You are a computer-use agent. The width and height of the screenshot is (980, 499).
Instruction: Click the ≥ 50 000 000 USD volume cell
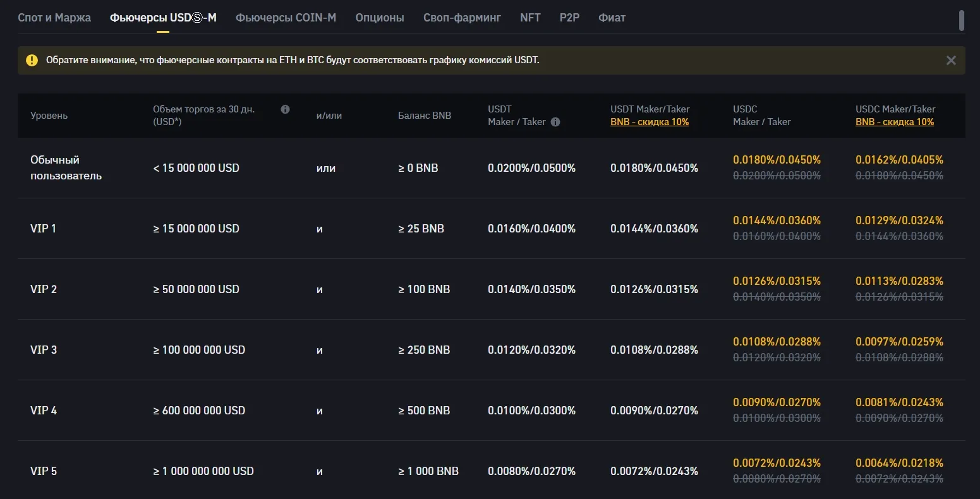point(196,289)
